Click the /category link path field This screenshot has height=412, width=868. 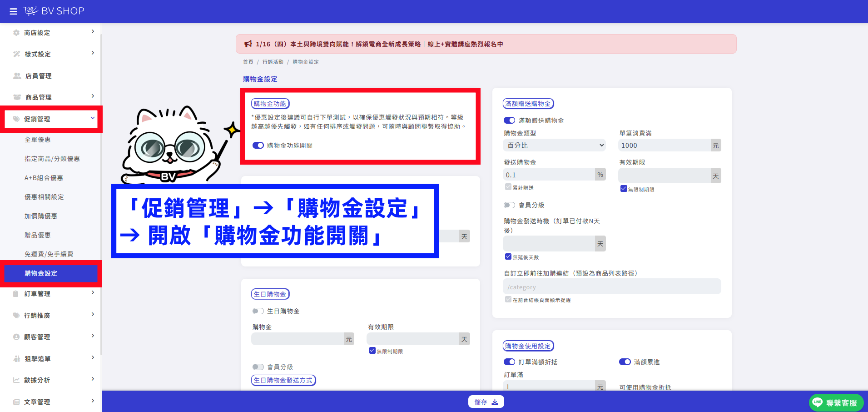pos(612,287)
